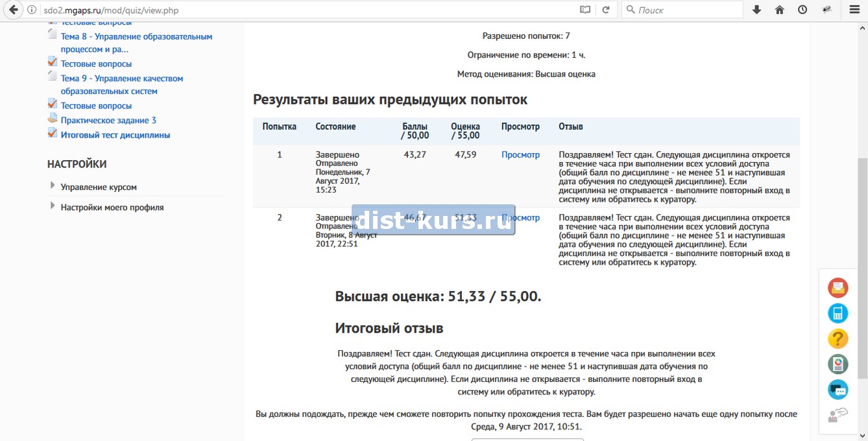Select attempt 1 score 43,27
The image size is (868, 441).
click(415, 154)
